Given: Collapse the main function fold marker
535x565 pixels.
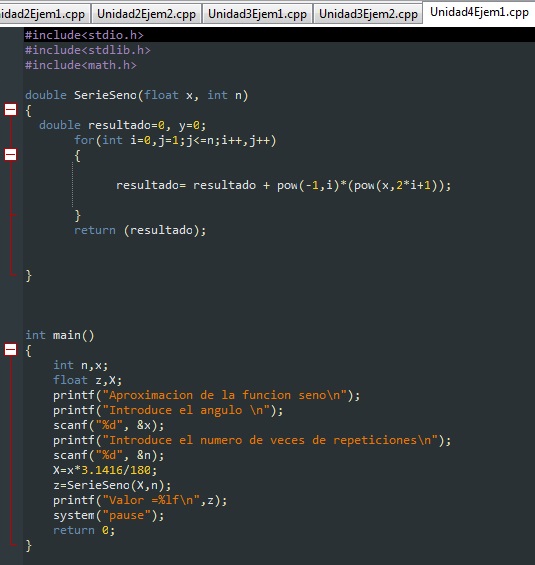Looking at the screenshot, I should (10, 350).
